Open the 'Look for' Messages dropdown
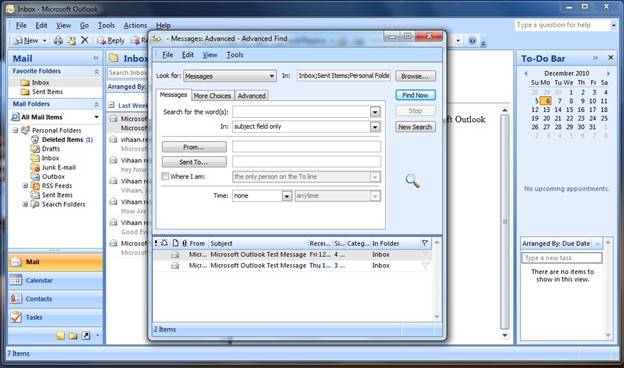 (x=271, y=76)
